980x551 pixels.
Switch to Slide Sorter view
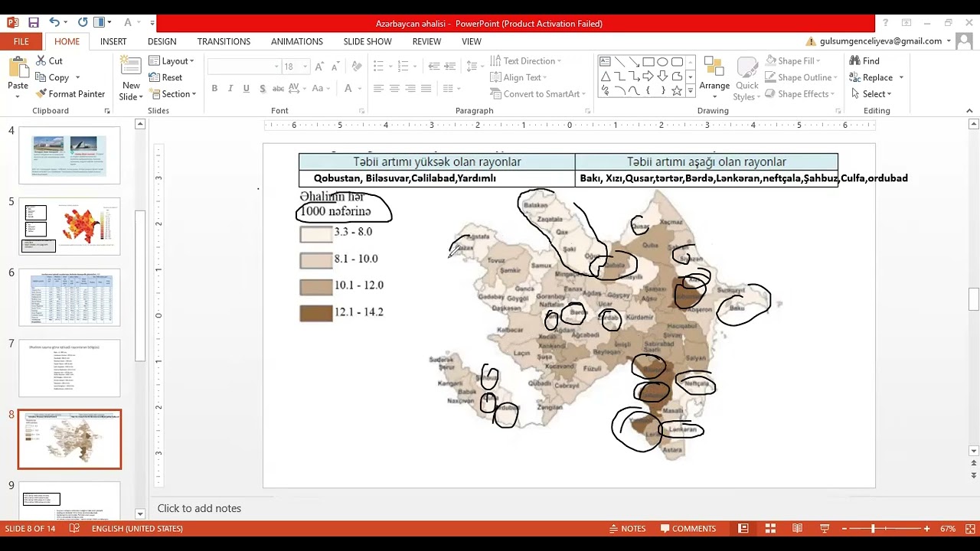pyautogui.click(x=770, y=528)
